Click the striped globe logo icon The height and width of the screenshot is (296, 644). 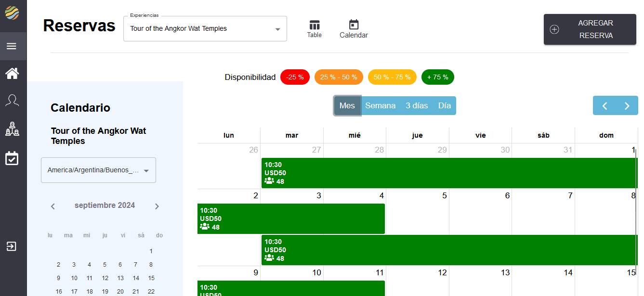point(12,13)
